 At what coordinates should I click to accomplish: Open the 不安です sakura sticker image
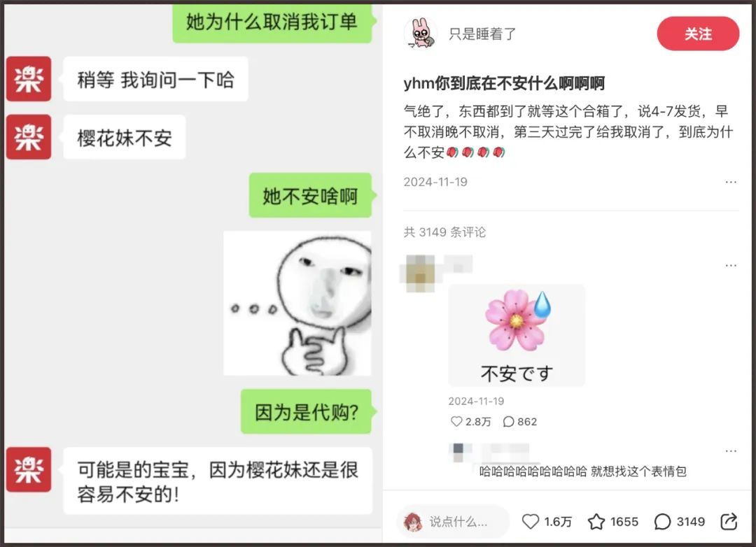(517, 336)
